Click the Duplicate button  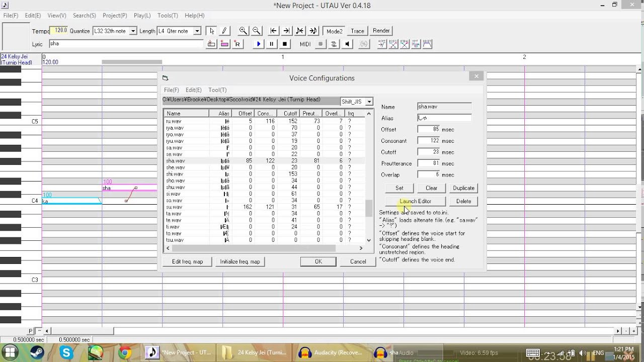(464, 188)
